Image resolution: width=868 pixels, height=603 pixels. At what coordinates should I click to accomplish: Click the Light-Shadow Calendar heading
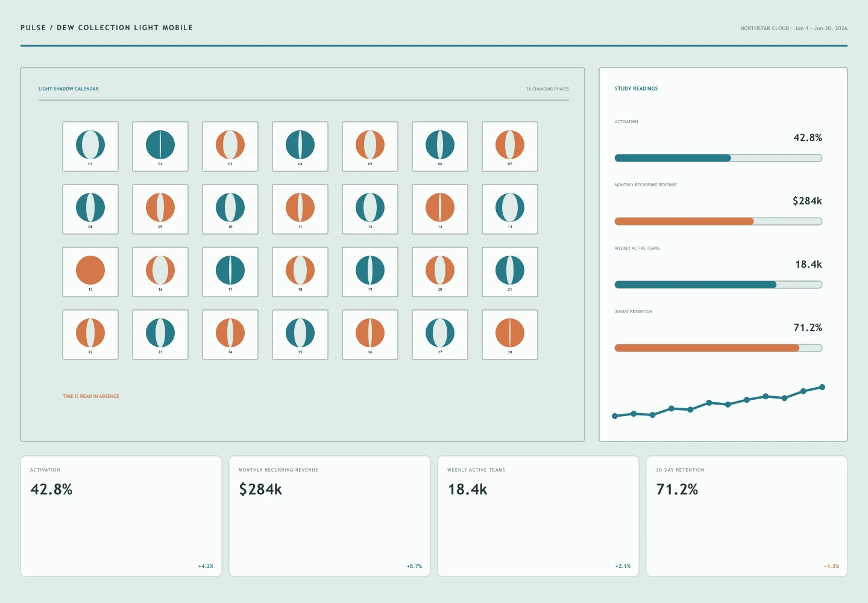(x=69, y=89)
